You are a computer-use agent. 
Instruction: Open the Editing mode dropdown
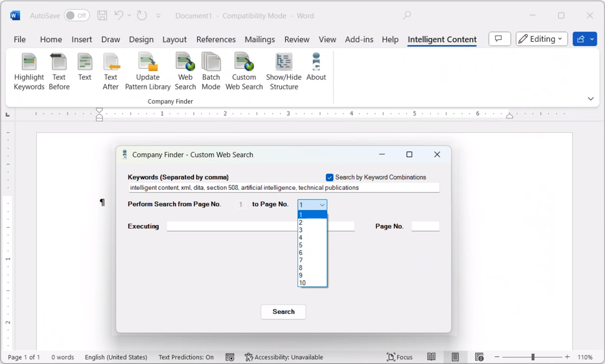542,39
